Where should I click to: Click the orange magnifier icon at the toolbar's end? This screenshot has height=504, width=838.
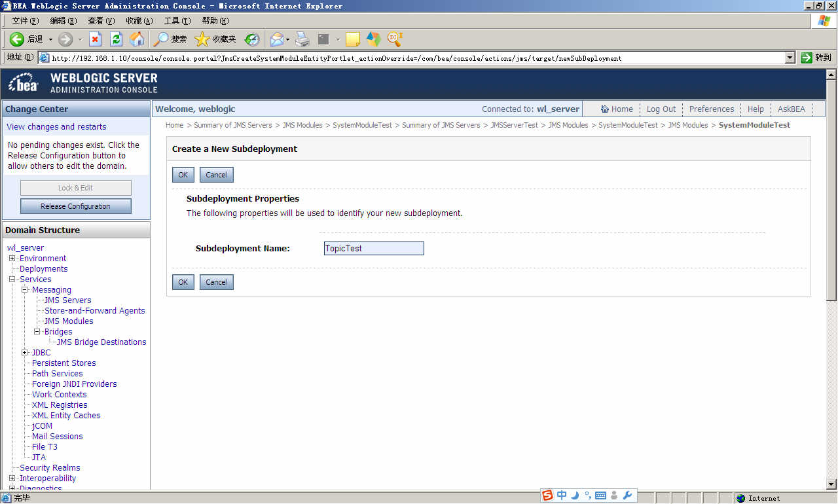[x=395, y=39]
